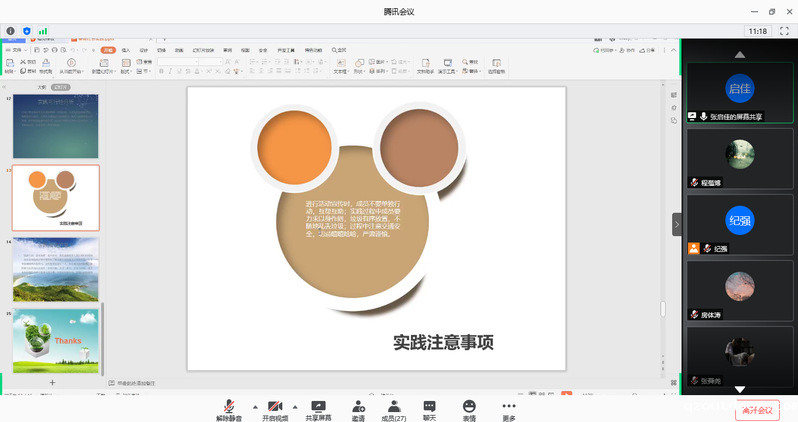Open the 成员(27) members list
The width and height of the screenshot is (798, 422).
395,406
